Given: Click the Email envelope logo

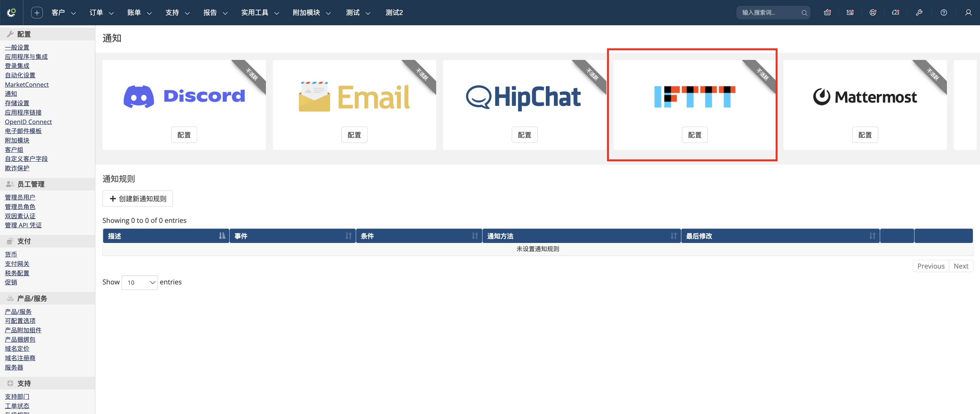Looking at the screenshot, I should [x=354, y=97].
